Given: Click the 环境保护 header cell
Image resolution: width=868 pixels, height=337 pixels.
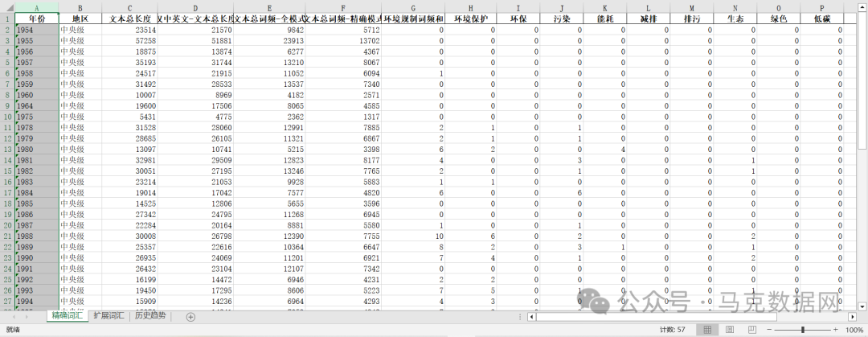Looking at the screenshot, I should (x=470, y=18).
